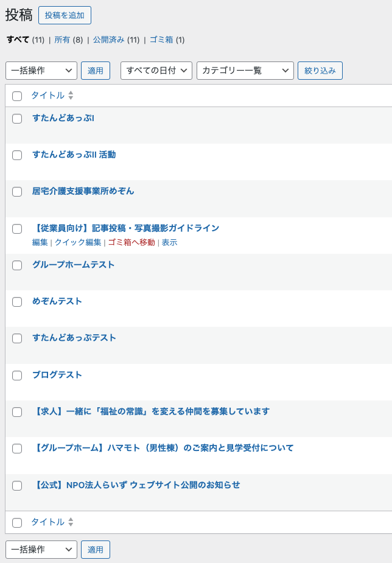
Task: Click the 投稿を追加 button
Action: click(65, 15)
